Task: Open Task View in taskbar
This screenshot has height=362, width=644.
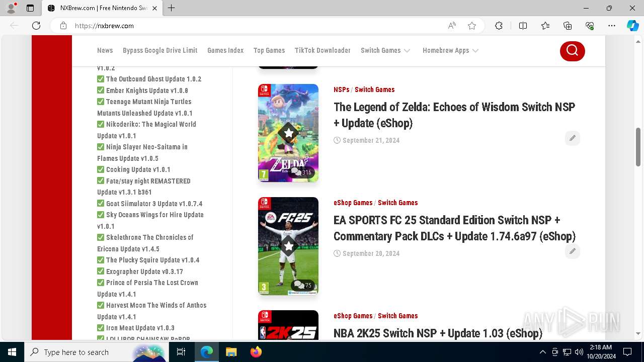Action: (181, 352)
